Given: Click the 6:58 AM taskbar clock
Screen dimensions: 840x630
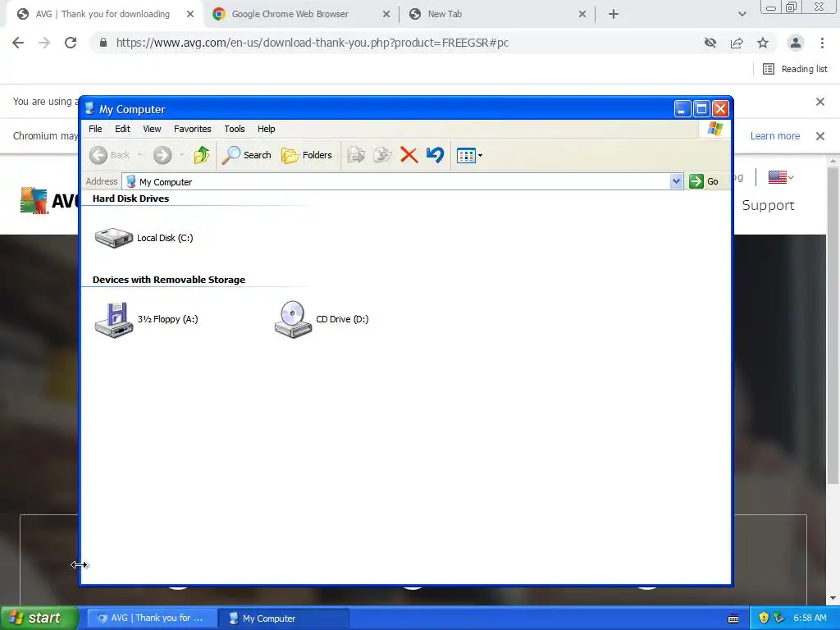Looking at the screenshot, I should point(810,619).
